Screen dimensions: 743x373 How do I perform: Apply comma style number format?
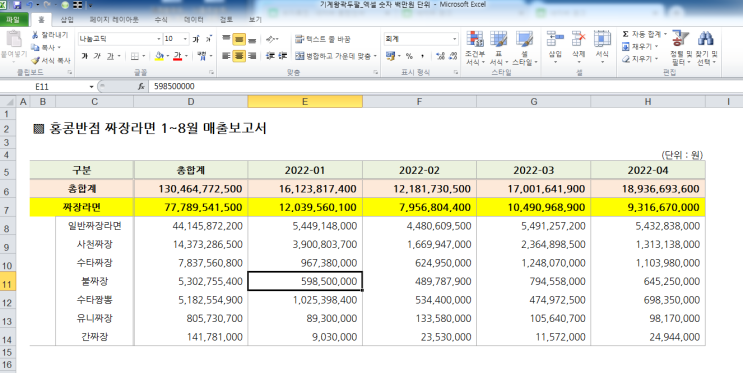tap(422, 56)
